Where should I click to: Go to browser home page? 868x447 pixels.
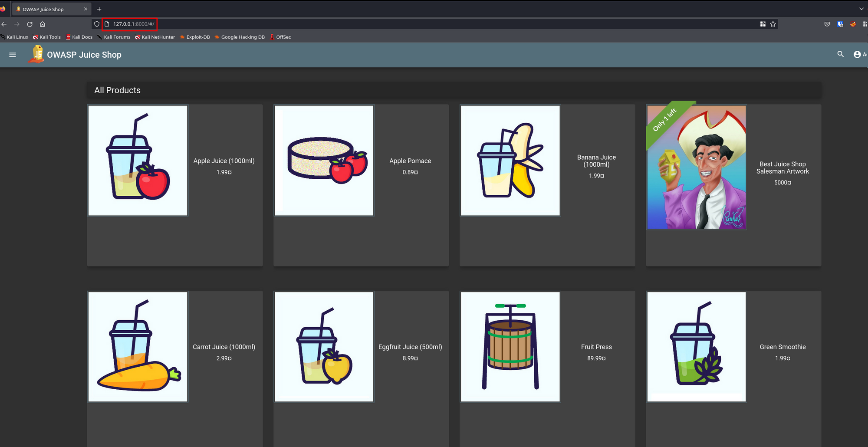pos(43,24)
